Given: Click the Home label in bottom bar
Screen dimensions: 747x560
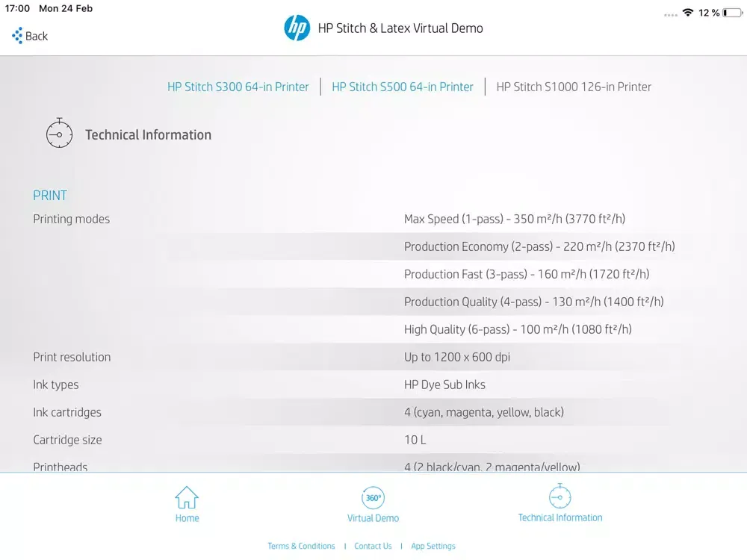Looking at the screenshot, I should tap(187, 518).
